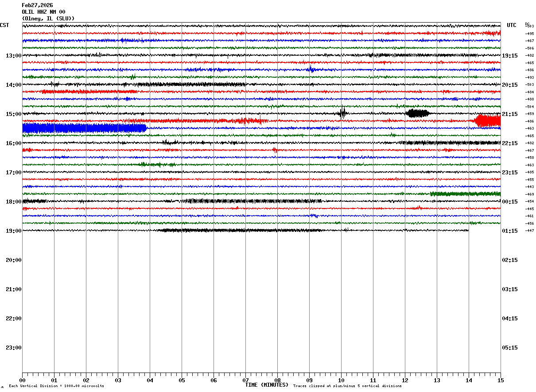536x392 pixels.
Task: Select the 16:00 CST time label
Action: (14, 143)
